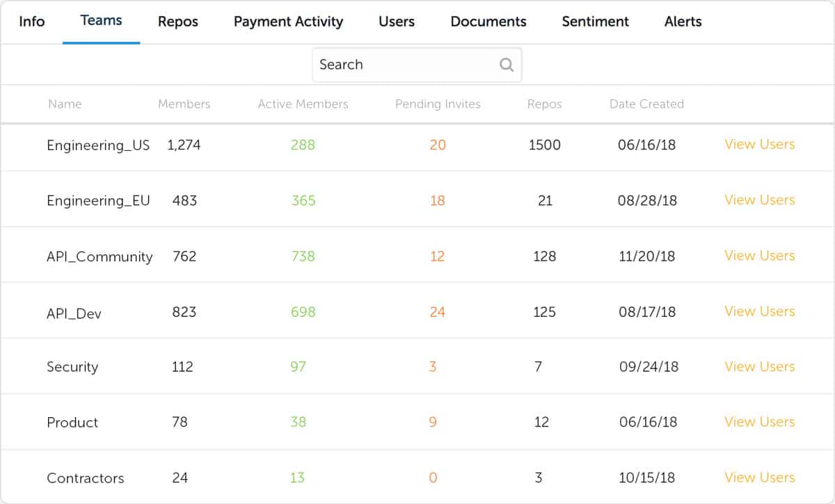
Task: Open the Alerts tab
Action: [683, 22]
